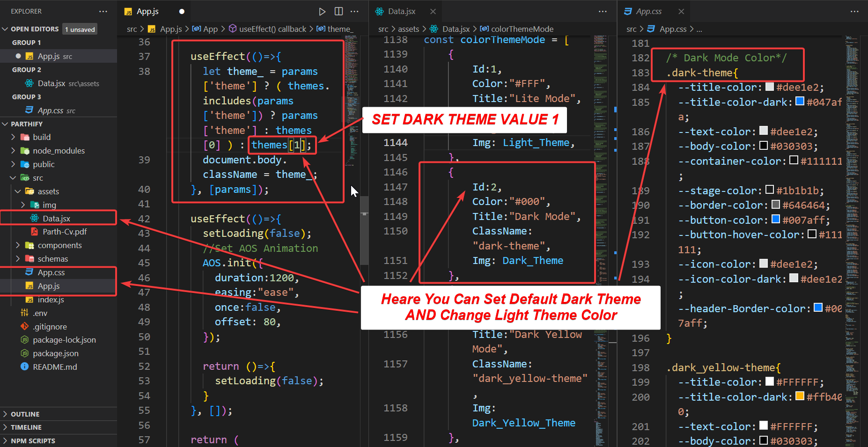Click the npm icon next to package.json

pyautogui.click(x=24, y=353)
